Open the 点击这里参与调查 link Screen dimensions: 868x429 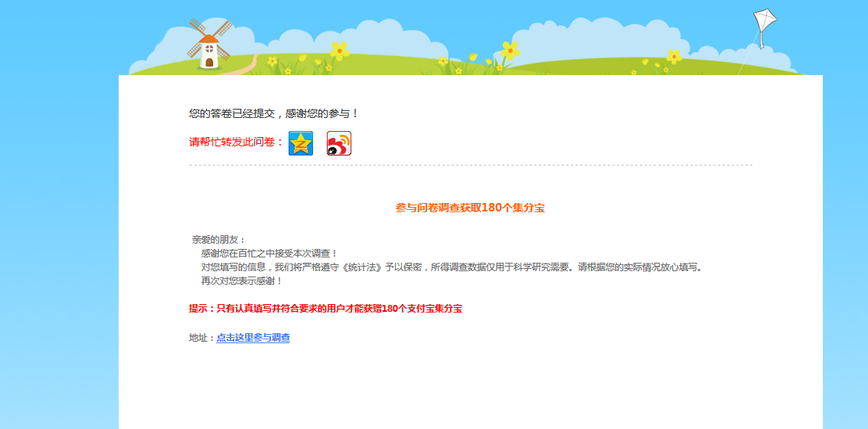point(253,338)
